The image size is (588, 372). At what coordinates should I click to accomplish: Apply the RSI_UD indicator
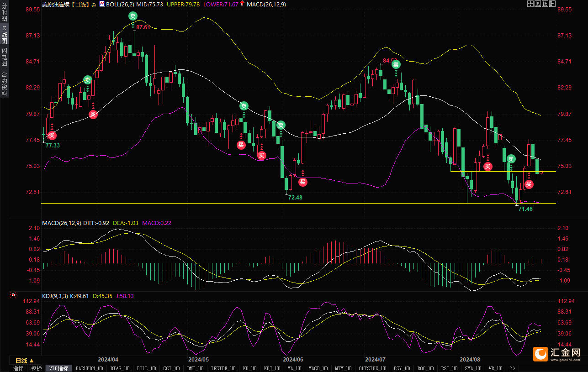pos(449,368)
